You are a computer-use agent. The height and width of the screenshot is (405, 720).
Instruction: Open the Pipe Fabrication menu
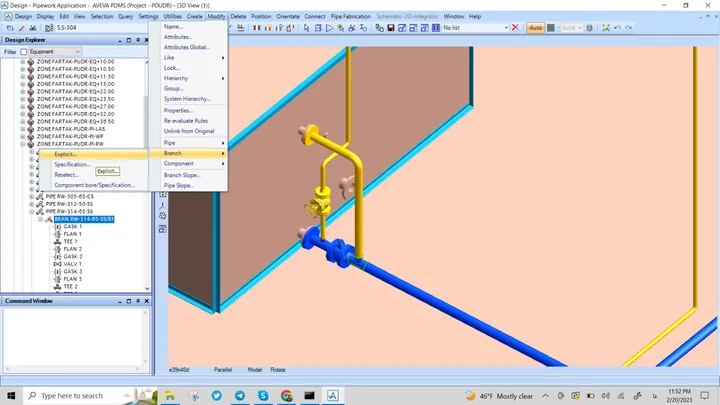[x=350, y=17]
